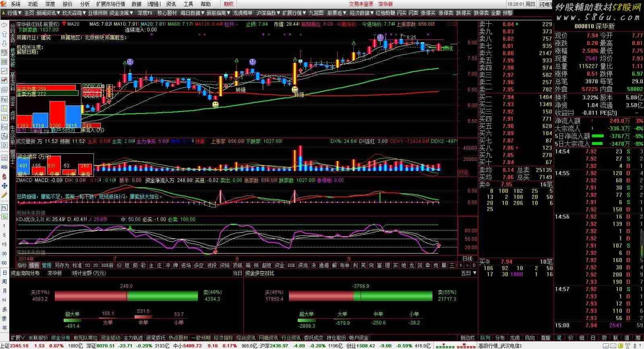644x349 pixels.
Task: Click the minus zoom button in indicator bar
Action: coord(467,265)
